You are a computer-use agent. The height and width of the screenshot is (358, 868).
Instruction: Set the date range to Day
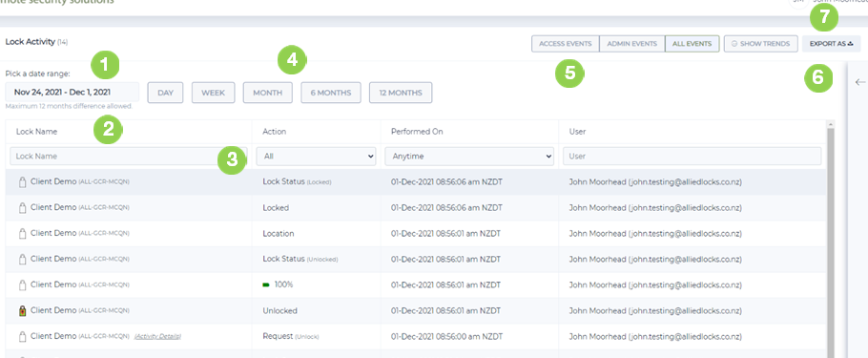click(x=166, y=93)
